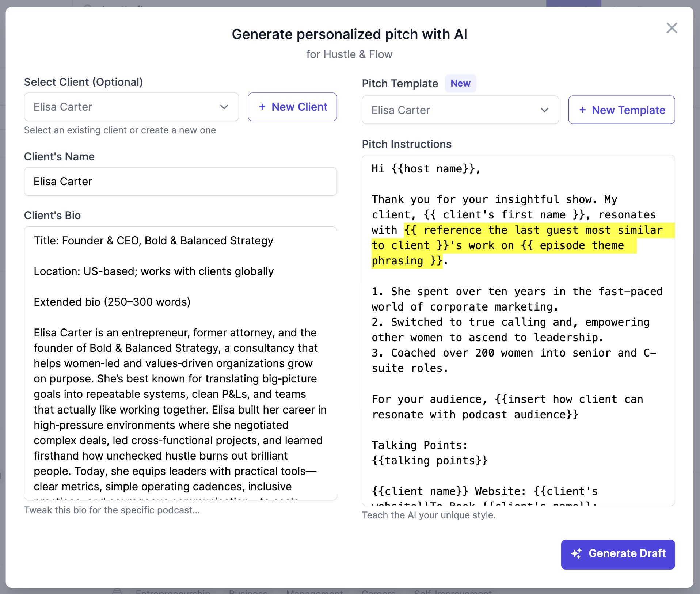Click the sparkle icon on Generate Draft

click(577, 554)
